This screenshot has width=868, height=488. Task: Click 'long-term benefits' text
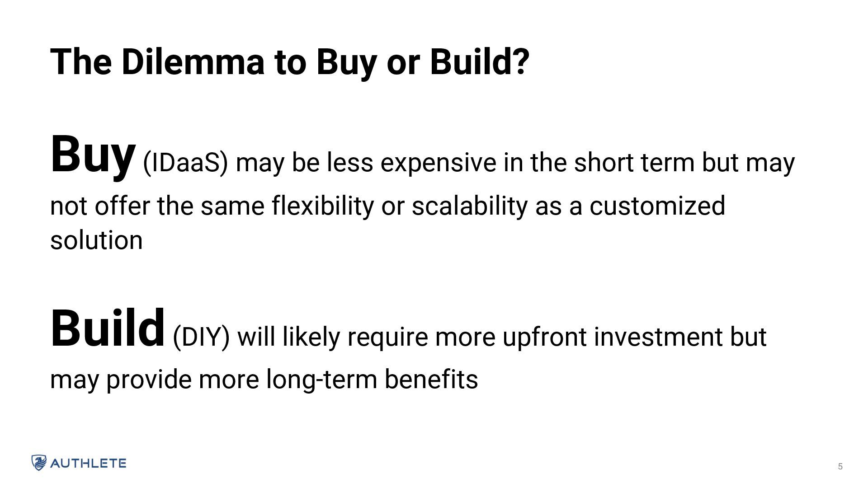pos(372,379)
